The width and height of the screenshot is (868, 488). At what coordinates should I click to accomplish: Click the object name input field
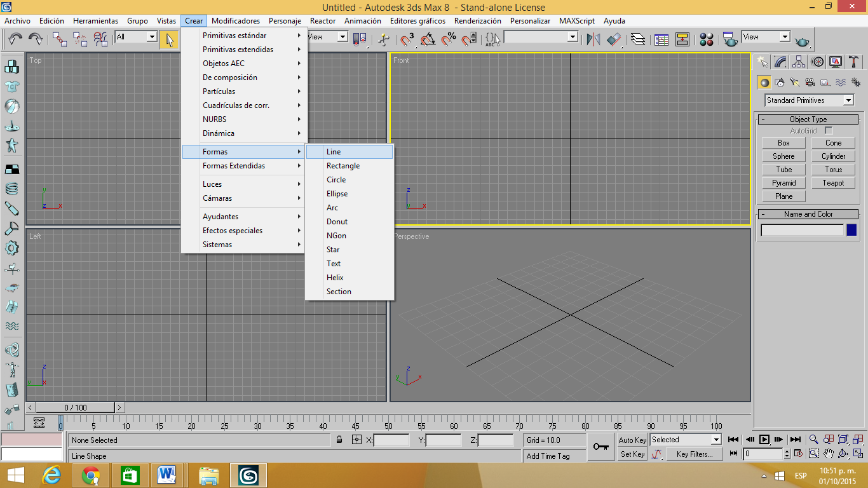803,230
